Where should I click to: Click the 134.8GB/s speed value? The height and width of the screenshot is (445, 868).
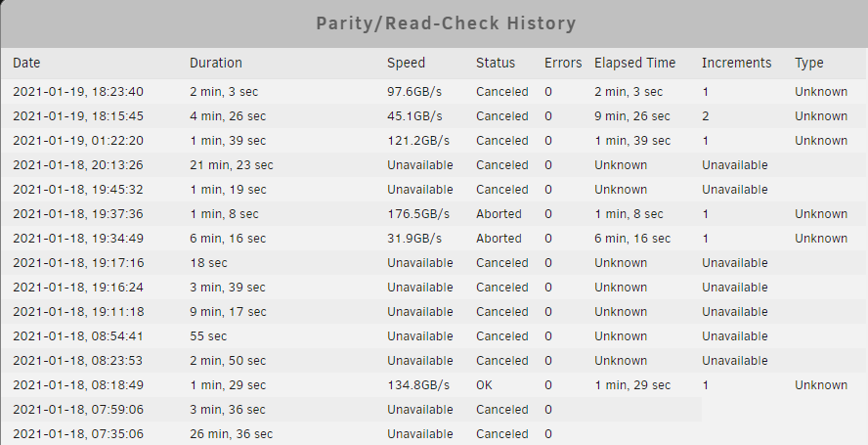418,384
